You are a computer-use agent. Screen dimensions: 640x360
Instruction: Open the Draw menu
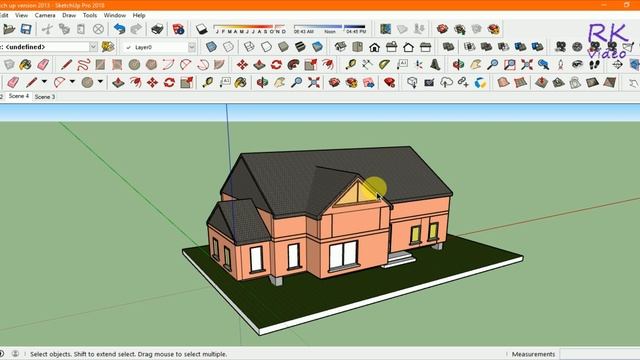tap(69, 15)
